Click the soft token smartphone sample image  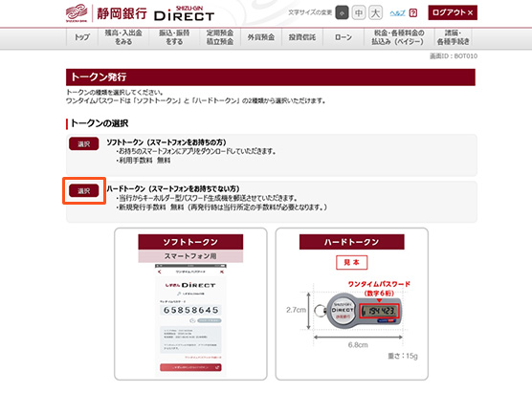pos(190,319)
